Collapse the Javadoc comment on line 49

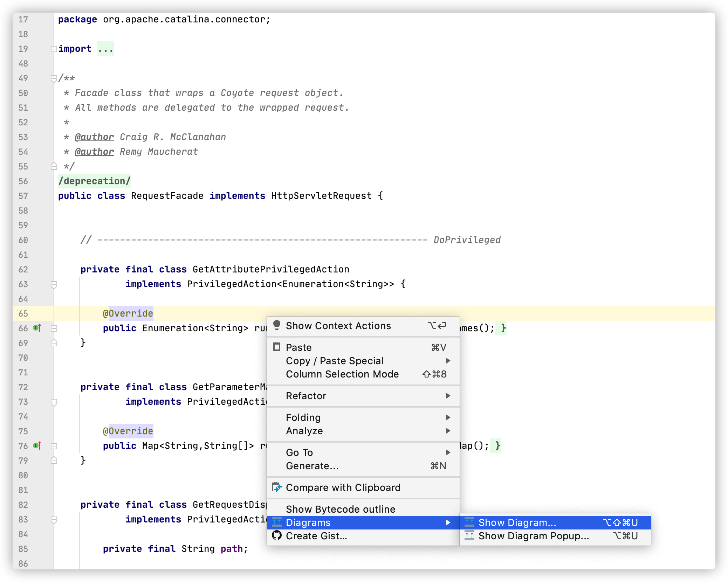pos(54,78)
